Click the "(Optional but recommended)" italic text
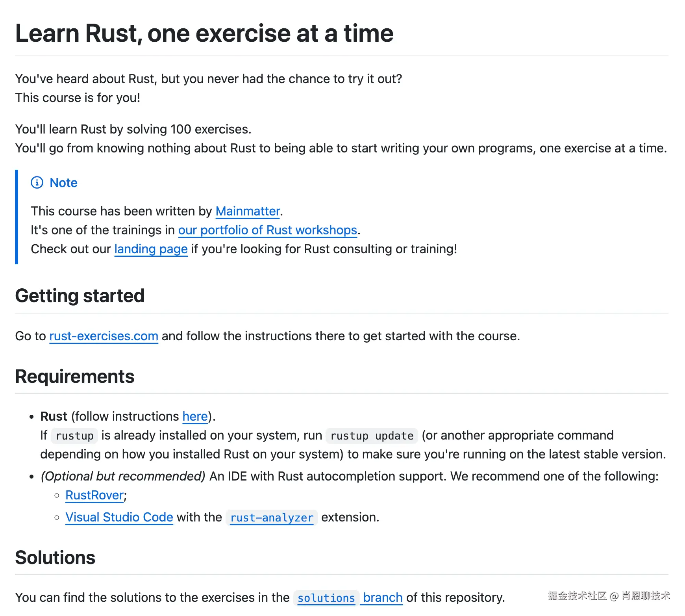This screenshot has height=616, width=685. tap(123, 477)
